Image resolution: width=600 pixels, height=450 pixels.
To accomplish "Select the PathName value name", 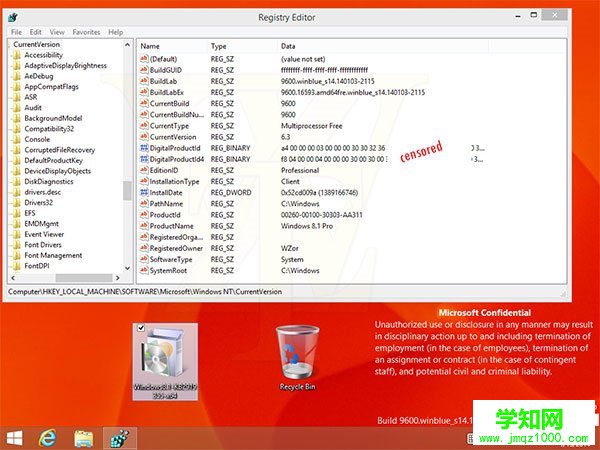I will click(x=166, y=204).
